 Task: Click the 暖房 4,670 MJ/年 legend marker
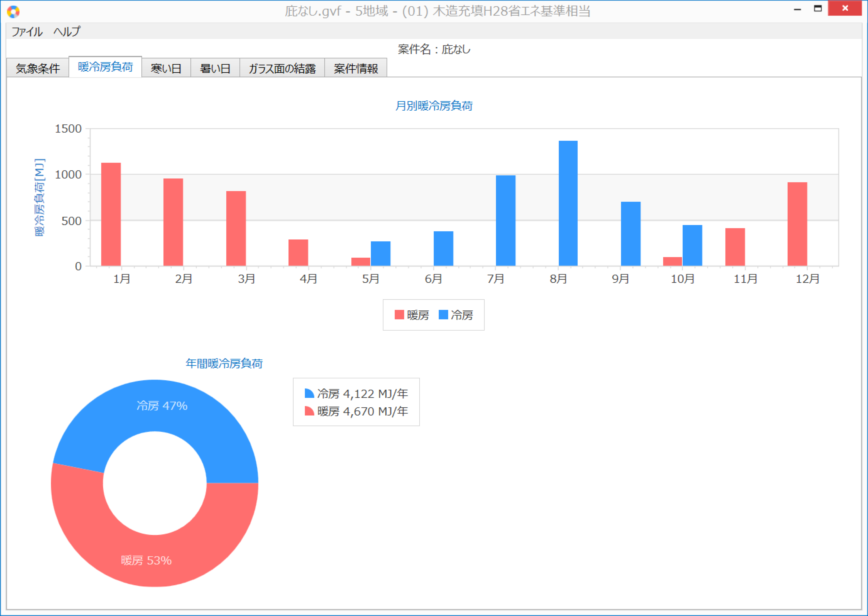pos(309,411)
